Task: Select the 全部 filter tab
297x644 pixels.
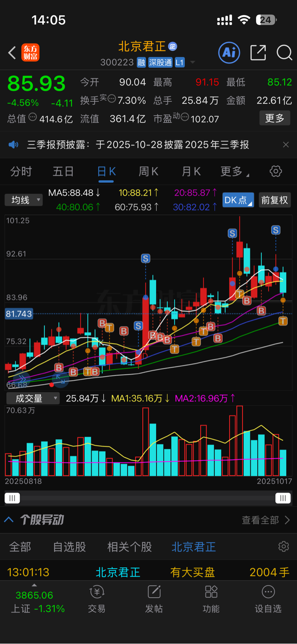Action: 20,547
